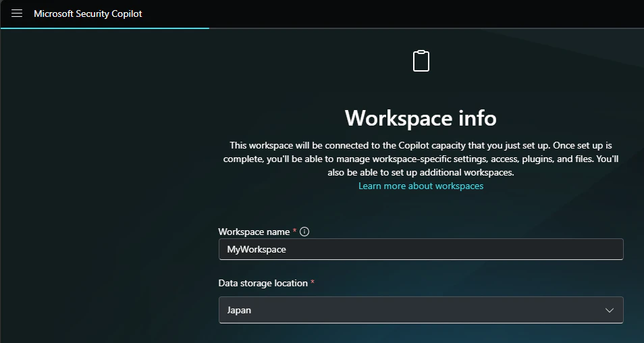The height and width of the screenshot is (343, 644).
Task: Open the Learn more about workspaces link
Action: coord(421,186)
